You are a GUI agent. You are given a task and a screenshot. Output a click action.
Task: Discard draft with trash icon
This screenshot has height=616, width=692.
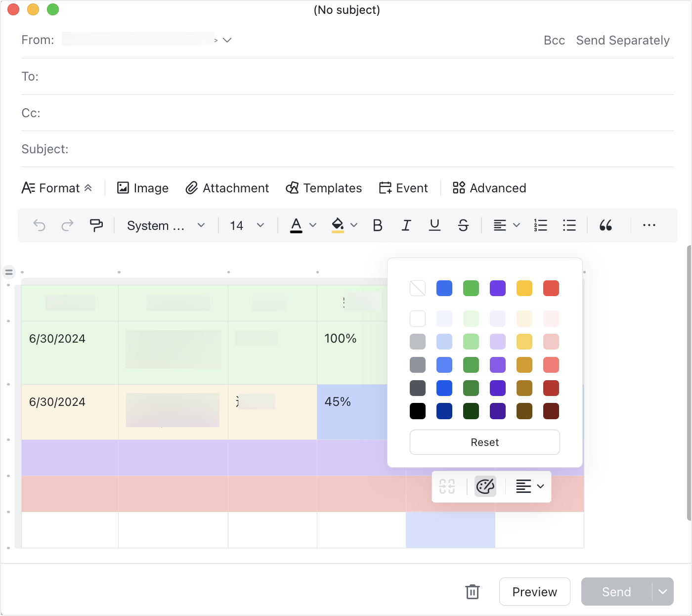point(473,592)
